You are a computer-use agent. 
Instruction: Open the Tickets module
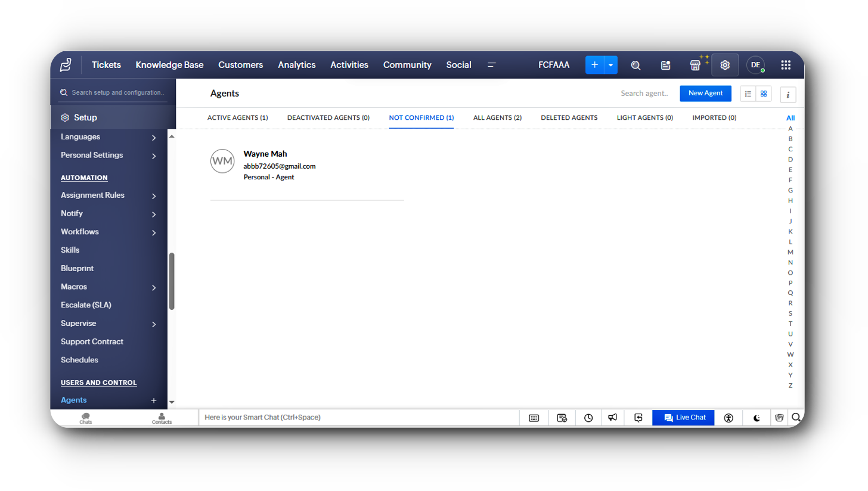click(106, 65)
